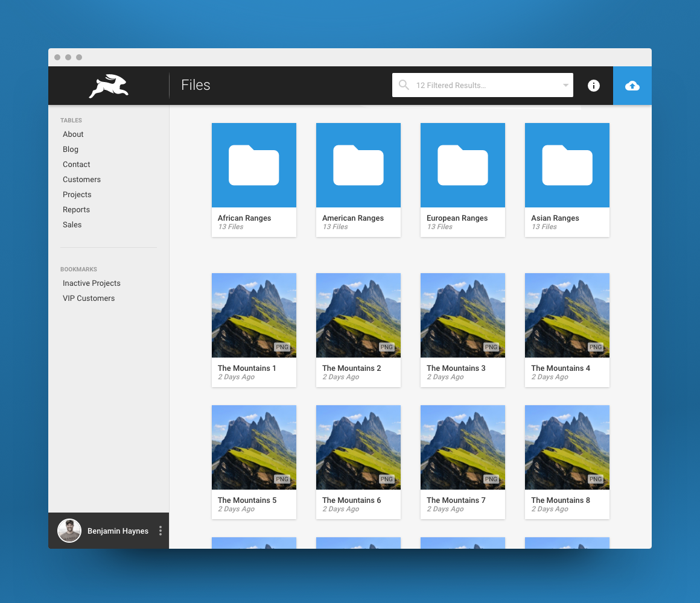Click the 'American Ranges' folder name
The width and height of the screenshot is (700, 603).
(x=353, y=218)
